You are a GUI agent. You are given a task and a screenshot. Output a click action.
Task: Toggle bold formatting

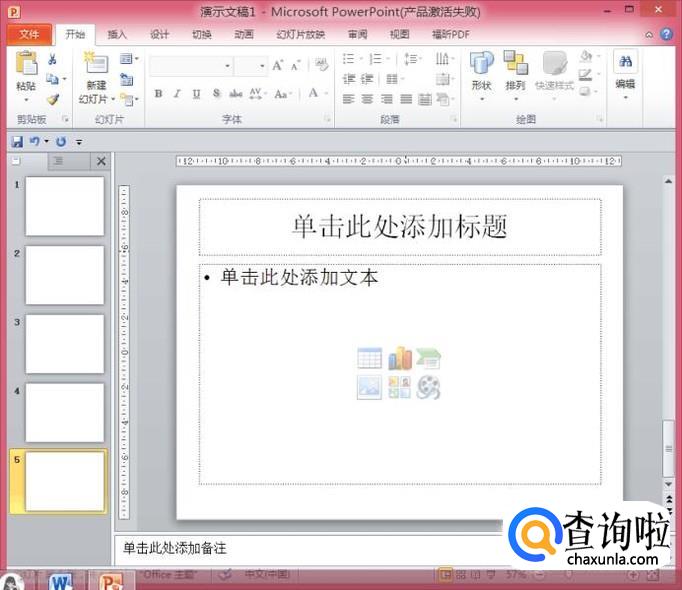click(x=158, y=94)
